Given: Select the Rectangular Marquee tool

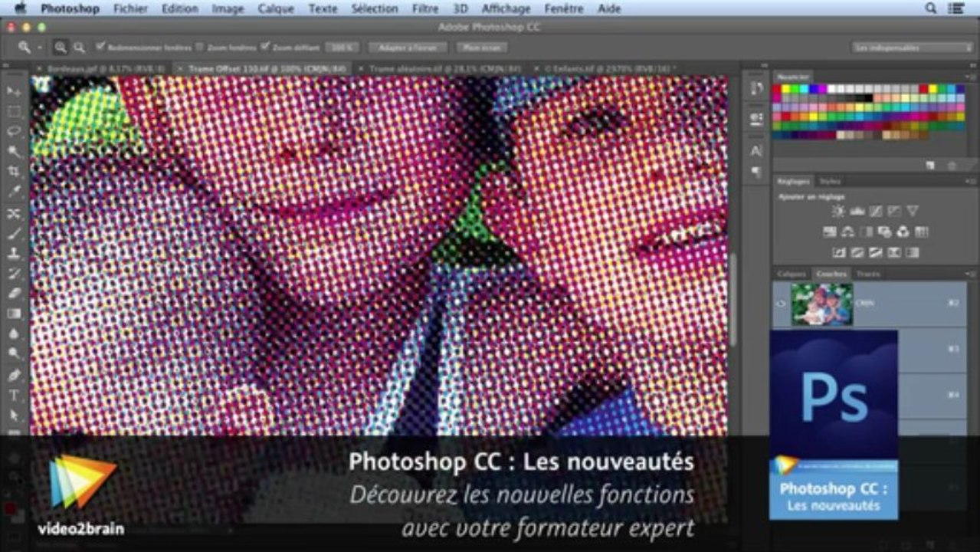Looking at the screenshot, I should (x=14, y=112).
